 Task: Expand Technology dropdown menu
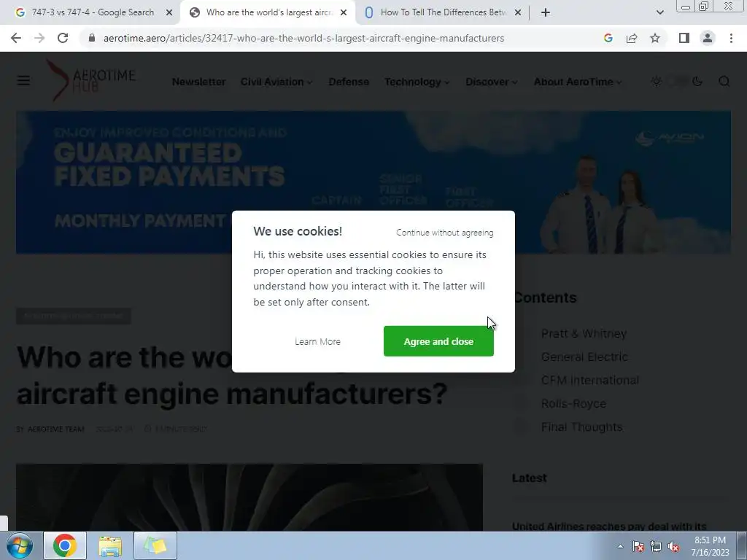[417, 82]
